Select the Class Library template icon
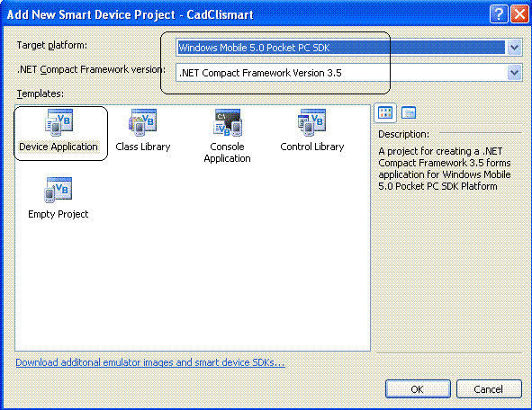Screen dimensions: 532x410 [x=142, y=122]
